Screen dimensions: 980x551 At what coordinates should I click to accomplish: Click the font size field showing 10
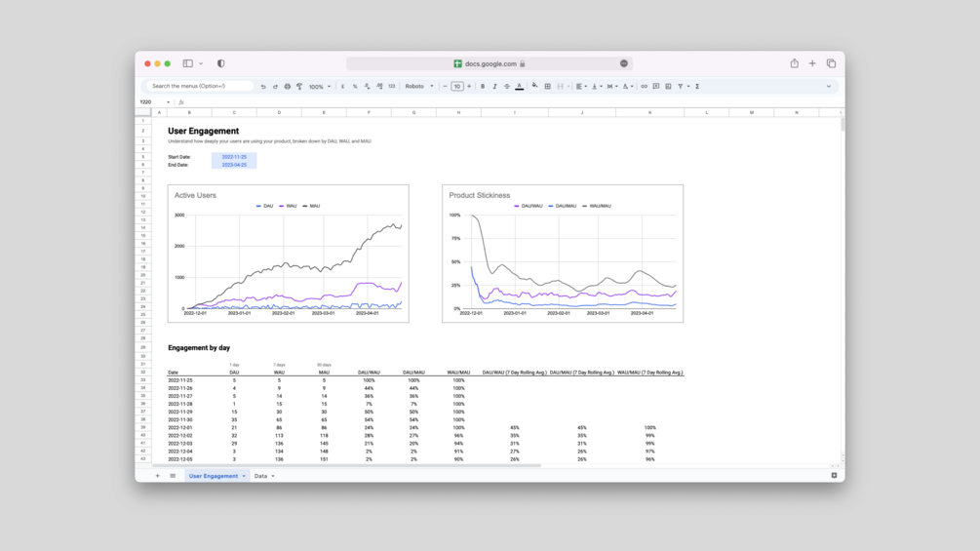[x=457, y=86]
